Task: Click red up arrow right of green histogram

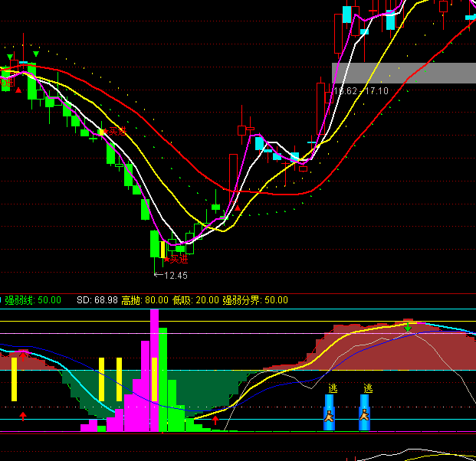Action: coord(215,420)
